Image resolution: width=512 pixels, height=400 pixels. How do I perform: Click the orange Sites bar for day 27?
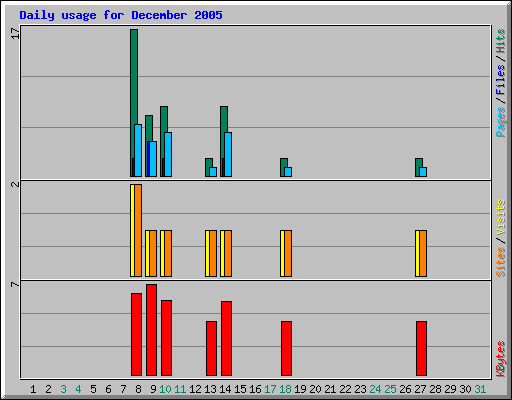tap(423, 253)
